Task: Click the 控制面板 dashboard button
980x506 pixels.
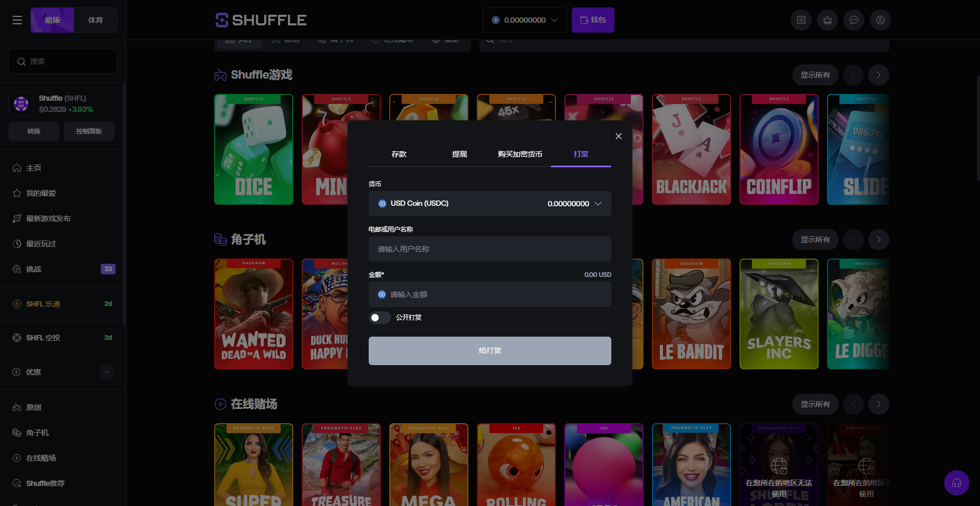Action: (x=89, y=131)
